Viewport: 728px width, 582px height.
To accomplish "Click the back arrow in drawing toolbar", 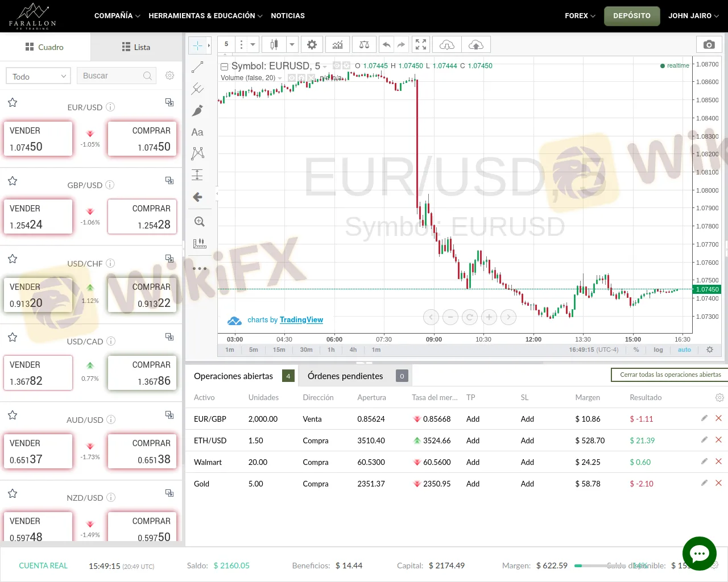I will [x=197, y=197].
